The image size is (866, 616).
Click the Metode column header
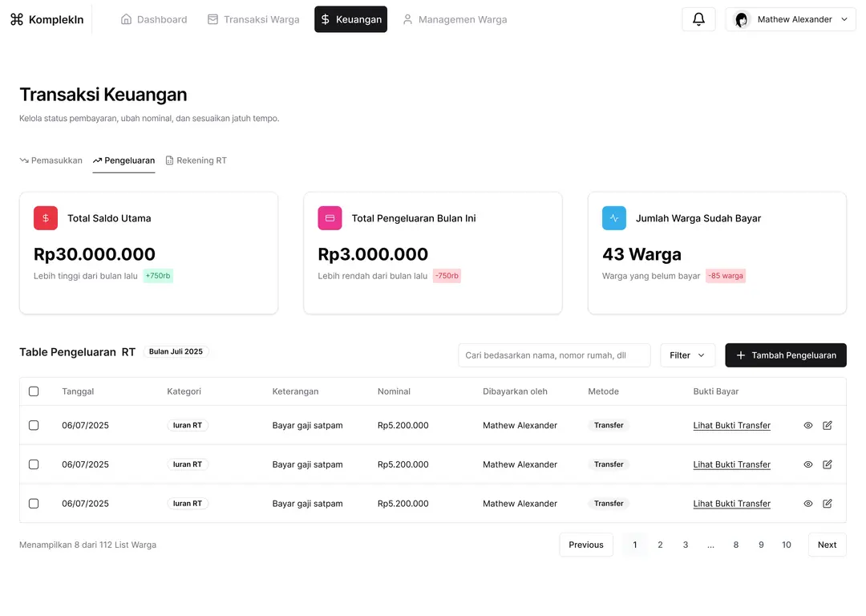coord(603,391)
